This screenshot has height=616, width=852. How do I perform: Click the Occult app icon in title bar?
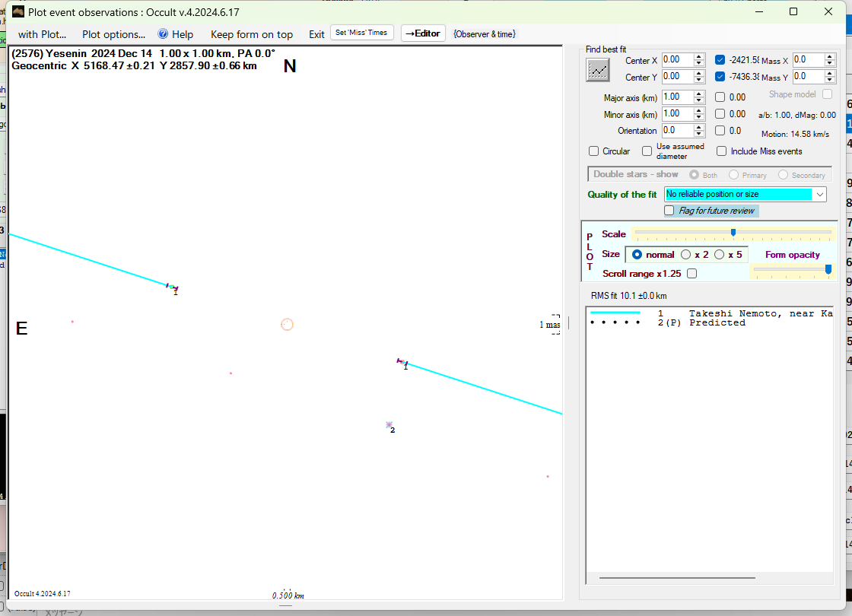18,11
